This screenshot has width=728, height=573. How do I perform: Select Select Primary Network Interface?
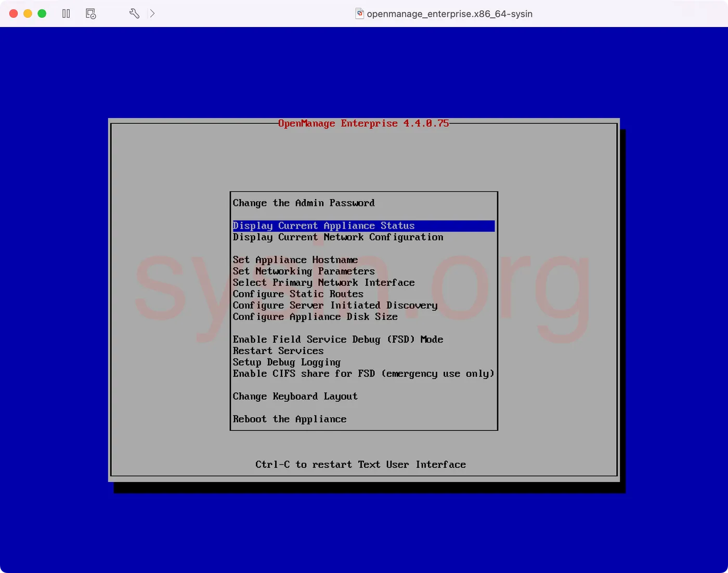(324, 283)
